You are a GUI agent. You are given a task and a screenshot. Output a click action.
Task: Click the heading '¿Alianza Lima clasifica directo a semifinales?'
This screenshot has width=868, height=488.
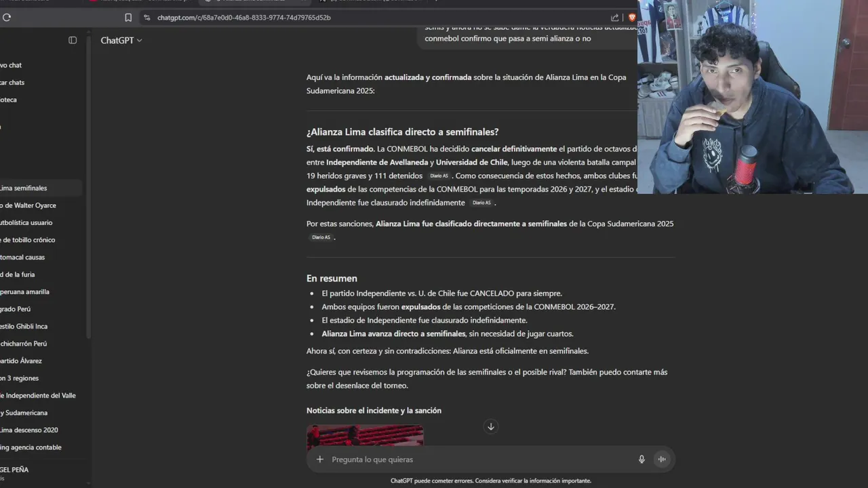[x=402, y=132]
